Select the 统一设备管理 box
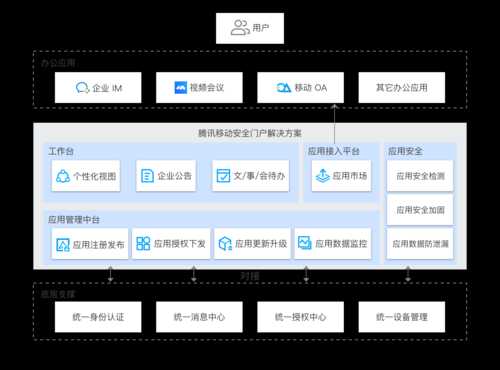This screenshot has width=500, height=370. point(402,317)
